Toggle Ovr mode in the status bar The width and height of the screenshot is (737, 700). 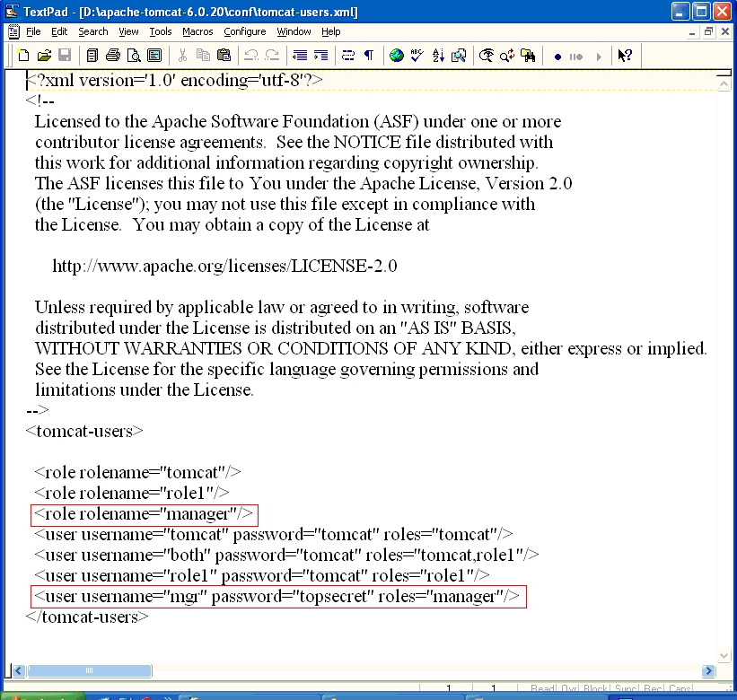(x=568, y=688)
